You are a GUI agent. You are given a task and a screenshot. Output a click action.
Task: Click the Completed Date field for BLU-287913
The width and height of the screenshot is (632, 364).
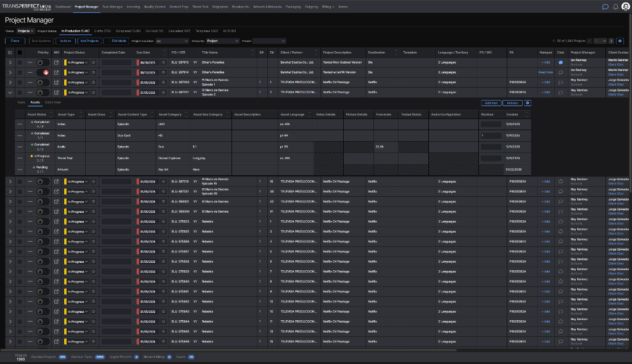(x=117, y=62)
